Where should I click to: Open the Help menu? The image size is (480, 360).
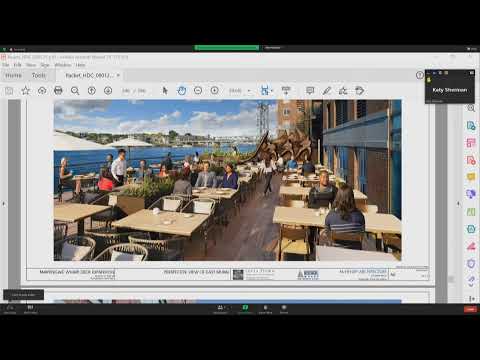[x=80, y=65]
